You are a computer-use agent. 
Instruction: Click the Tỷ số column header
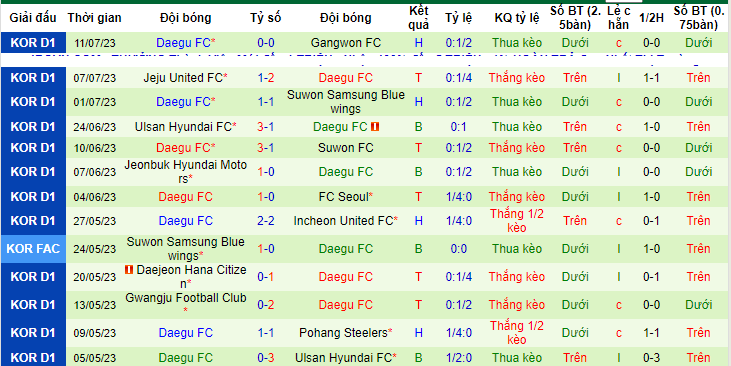click(266, 18)
